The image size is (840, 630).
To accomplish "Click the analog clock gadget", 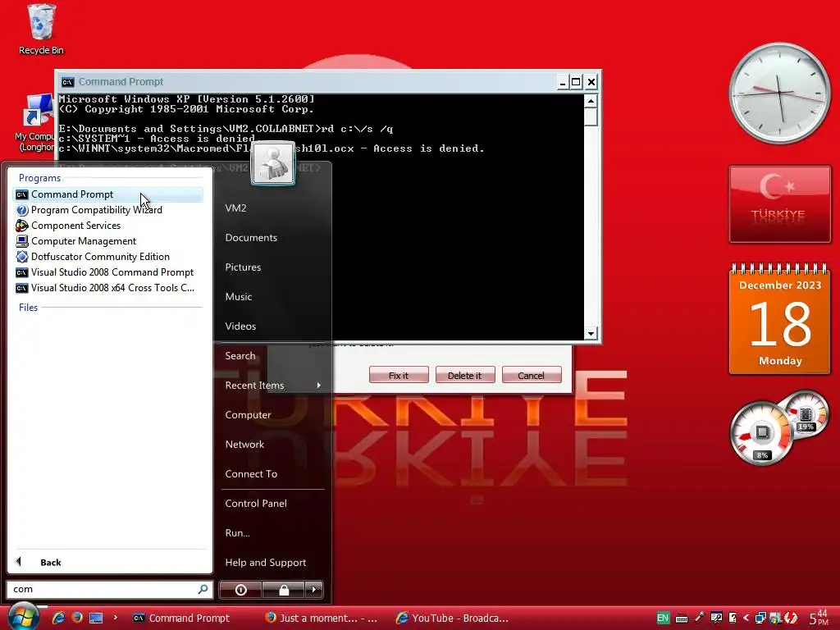I will point(779,94).
